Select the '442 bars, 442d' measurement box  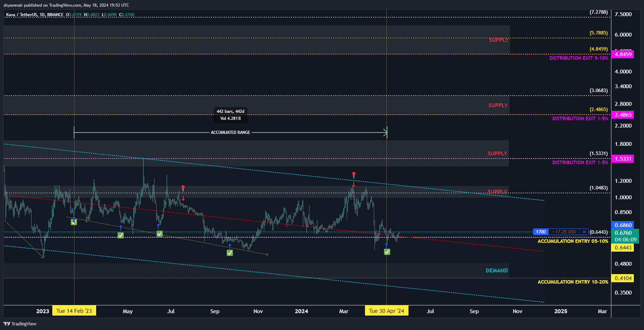point(231,115)
